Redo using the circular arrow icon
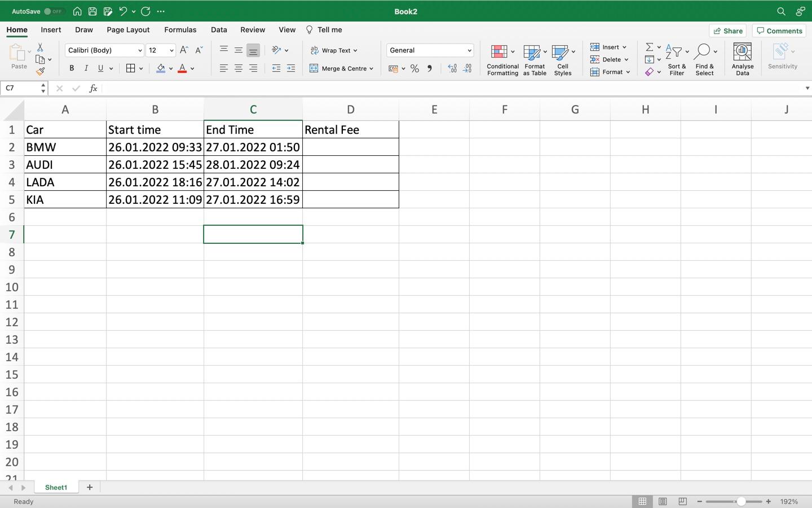Image resolution: width=812 pixels, height=508 pixels. pyautogui.click(x=145, y=11)
